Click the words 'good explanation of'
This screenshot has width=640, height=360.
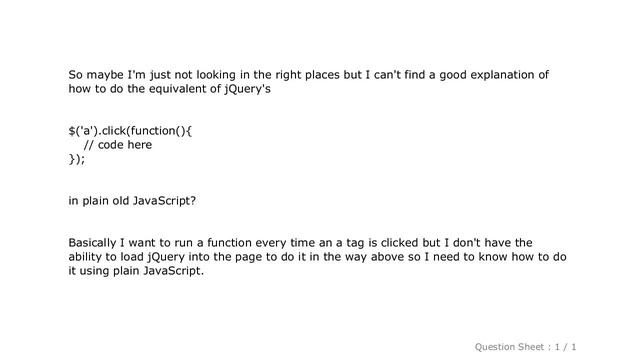[494, 75]
